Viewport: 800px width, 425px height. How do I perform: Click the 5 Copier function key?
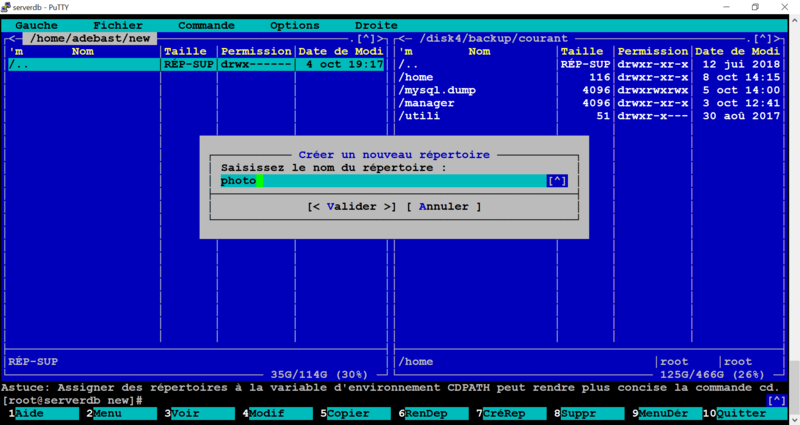click(356, 413)
